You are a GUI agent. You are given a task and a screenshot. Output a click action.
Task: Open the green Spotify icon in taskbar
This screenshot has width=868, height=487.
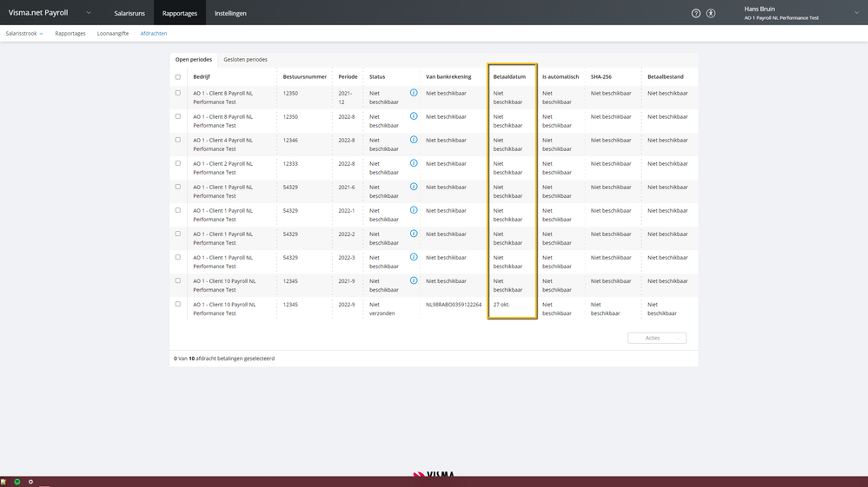pyautogui.click(x=17, y=482)
